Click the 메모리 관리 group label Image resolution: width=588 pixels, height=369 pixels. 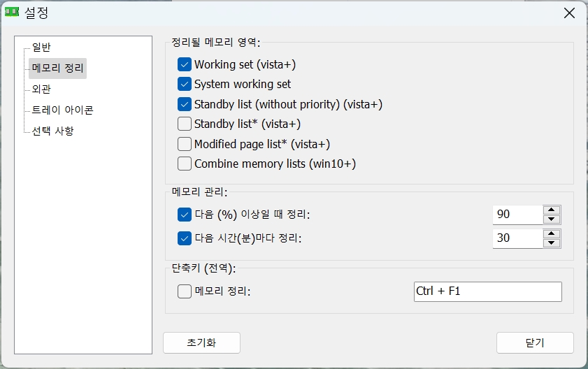(x=199, y=192)
